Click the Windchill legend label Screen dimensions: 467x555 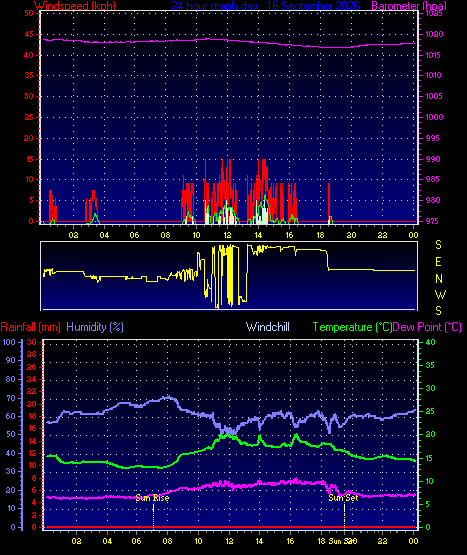(268, 327)
